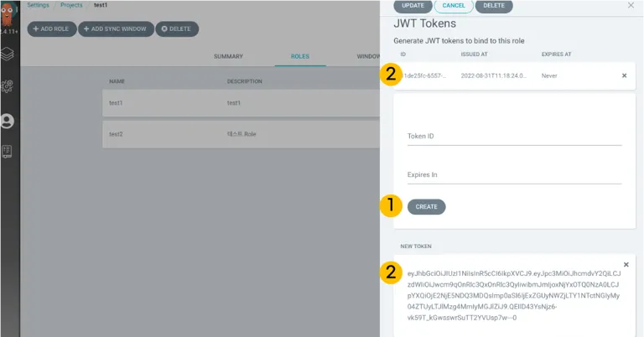
Task: Click the Argo CD octopus logo
Action: point(7,13)
